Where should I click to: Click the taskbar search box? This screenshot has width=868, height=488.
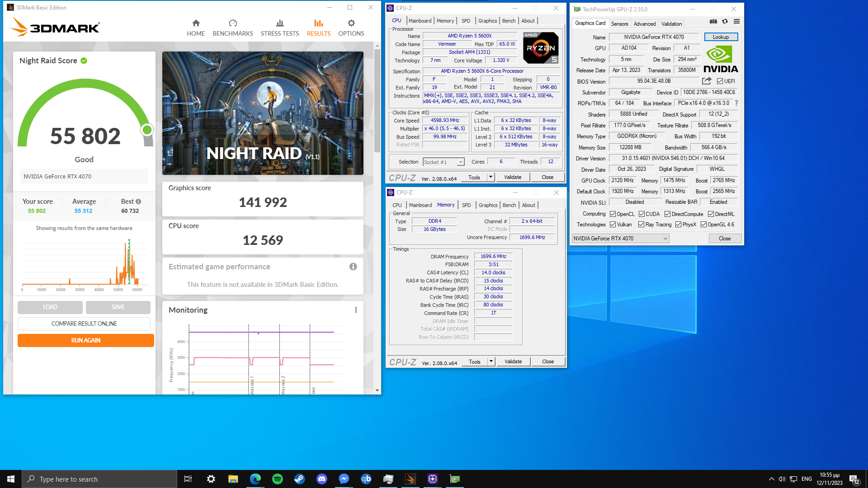click(x=99, y=479)
